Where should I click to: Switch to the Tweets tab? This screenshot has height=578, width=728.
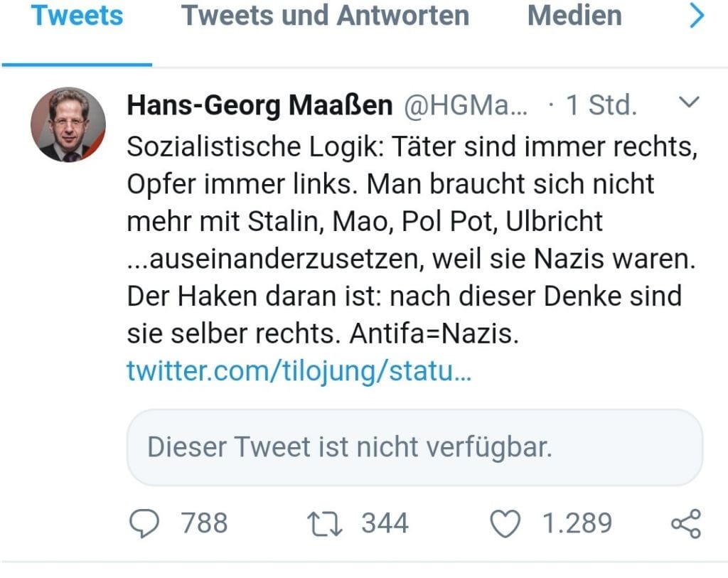click(77, 16)
